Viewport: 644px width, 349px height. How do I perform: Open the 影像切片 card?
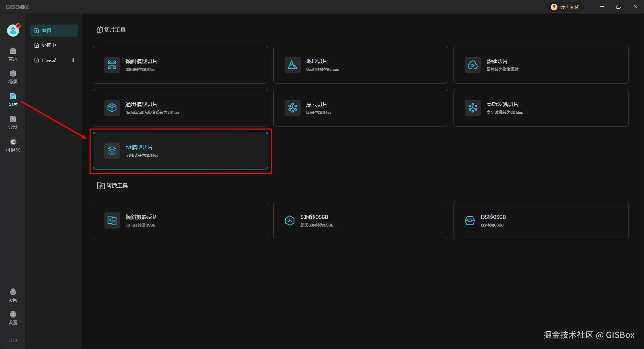[541, 65]
